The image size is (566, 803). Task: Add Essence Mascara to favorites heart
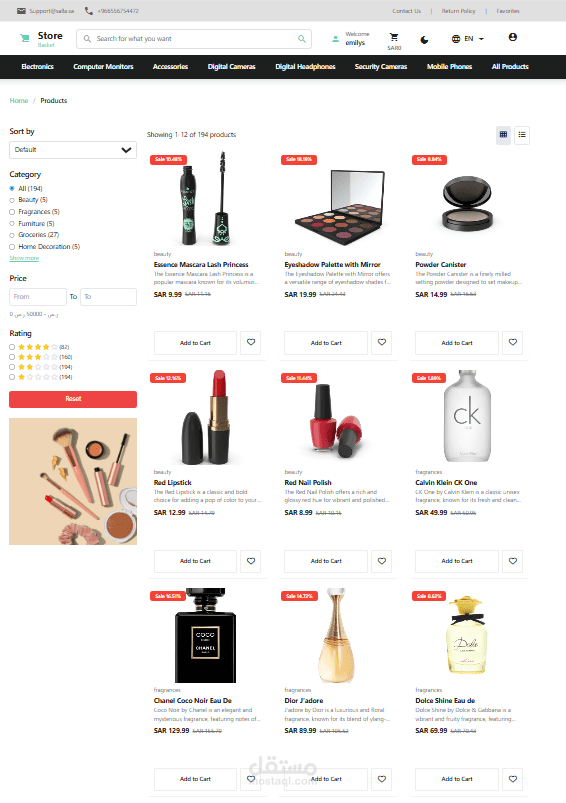pos(251,343)
